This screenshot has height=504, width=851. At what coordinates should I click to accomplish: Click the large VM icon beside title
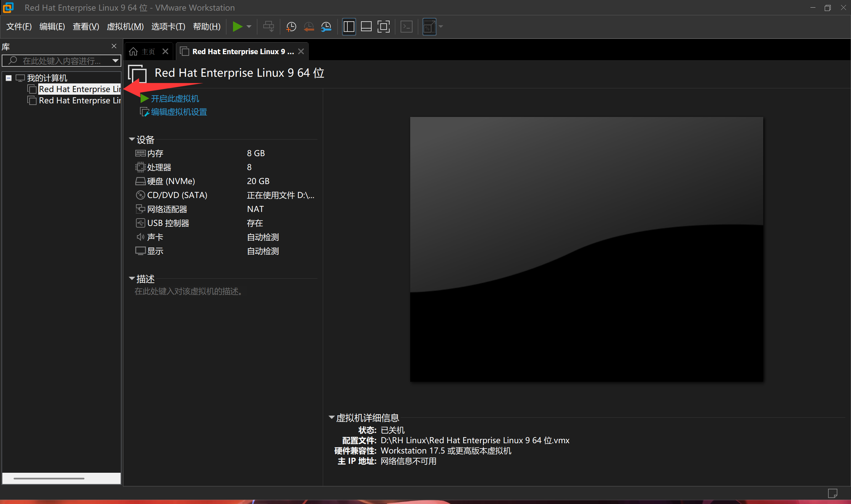pos(137,73)
